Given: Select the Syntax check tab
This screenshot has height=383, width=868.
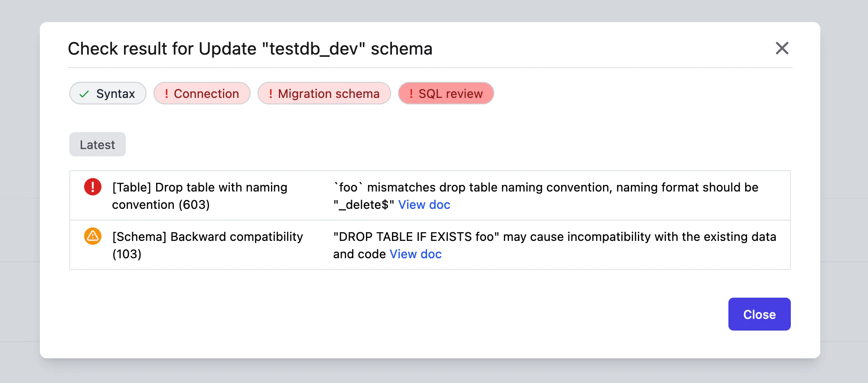Looking at the screenshot, I should click(x=108, y=94).
